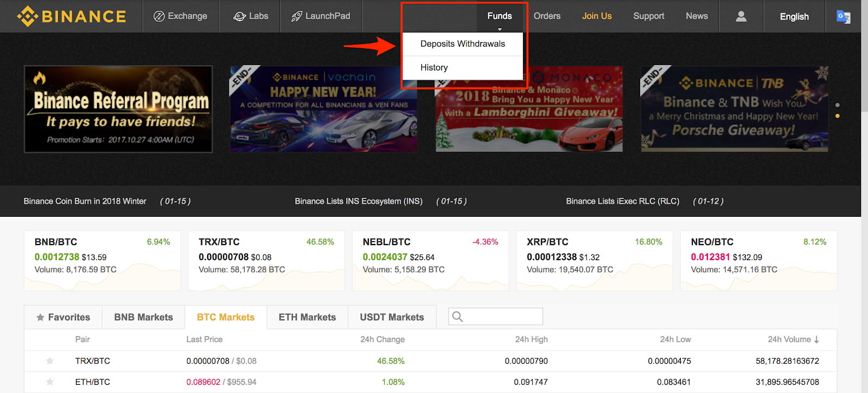Open the TNB Porsche Giveaway banner

735,109
